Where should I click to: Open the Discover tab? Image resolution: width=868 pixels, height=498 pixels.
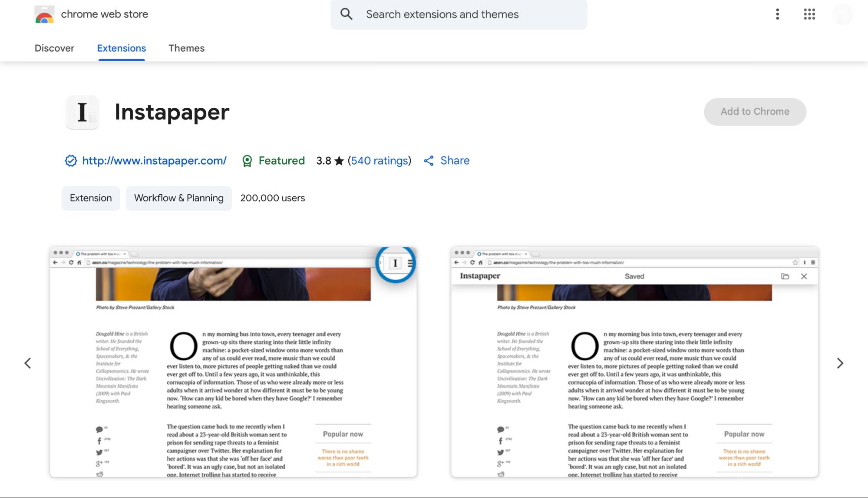click(54, 48)
